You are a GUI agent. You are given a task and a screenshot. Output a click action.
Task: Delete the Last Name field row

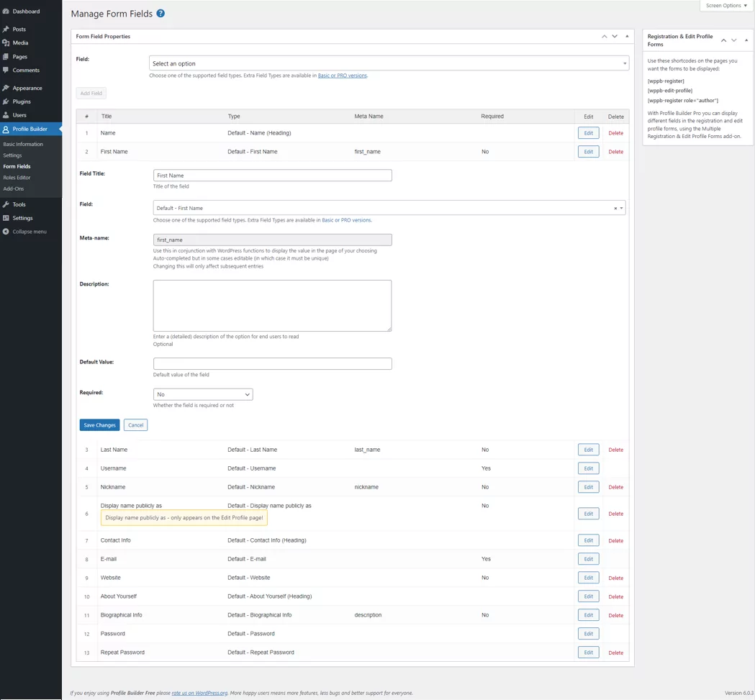(615, 450)
